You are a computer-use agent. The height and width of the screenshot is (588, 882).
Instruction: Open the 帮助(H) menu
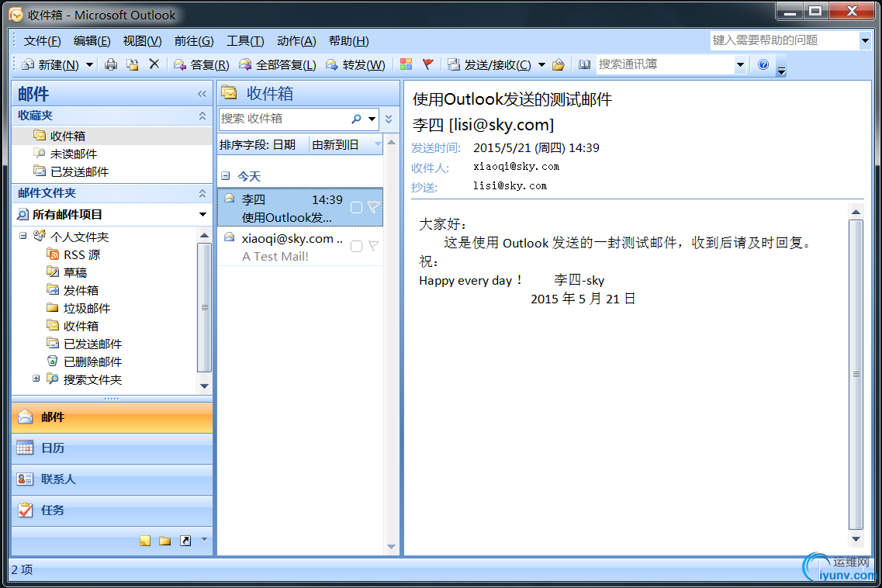tap(349, 41)
